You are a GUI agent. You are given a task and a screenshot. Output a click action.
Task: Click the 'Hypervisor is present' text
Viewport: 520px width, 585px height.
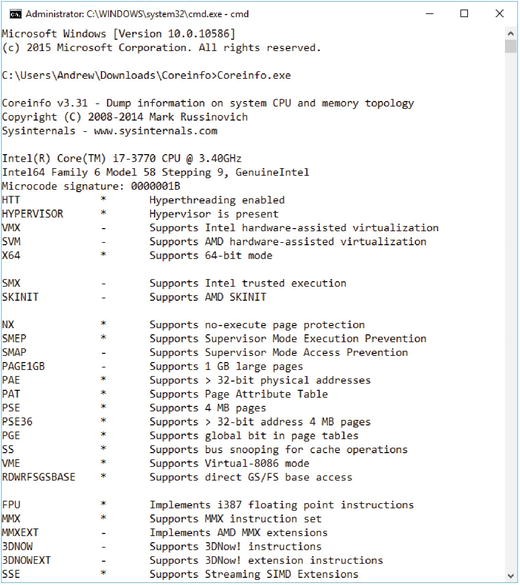coord(214,214)
